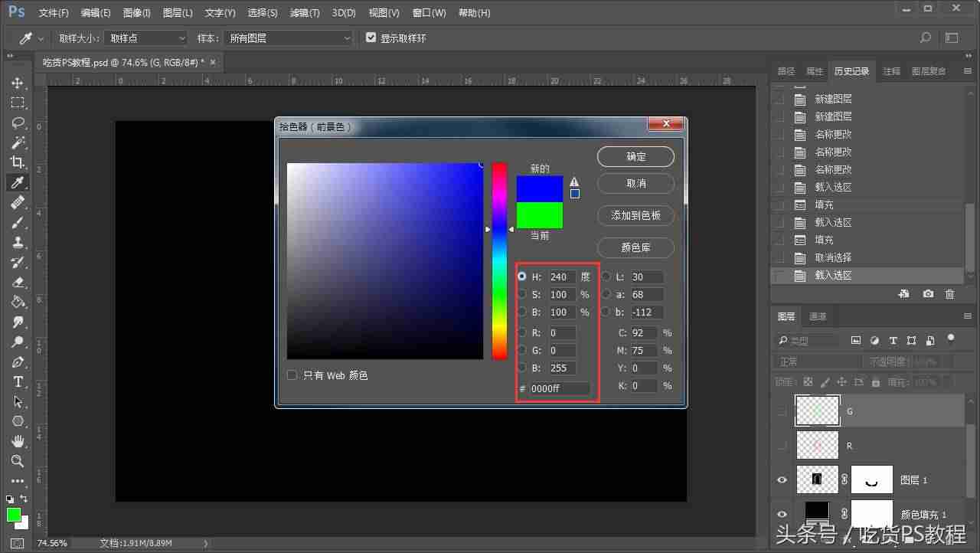This screenshot has width=980, height=553.
Task: Click out-of-gamut warning triangle in color picker
Action: pyautogui.click(x=574, y=182)
